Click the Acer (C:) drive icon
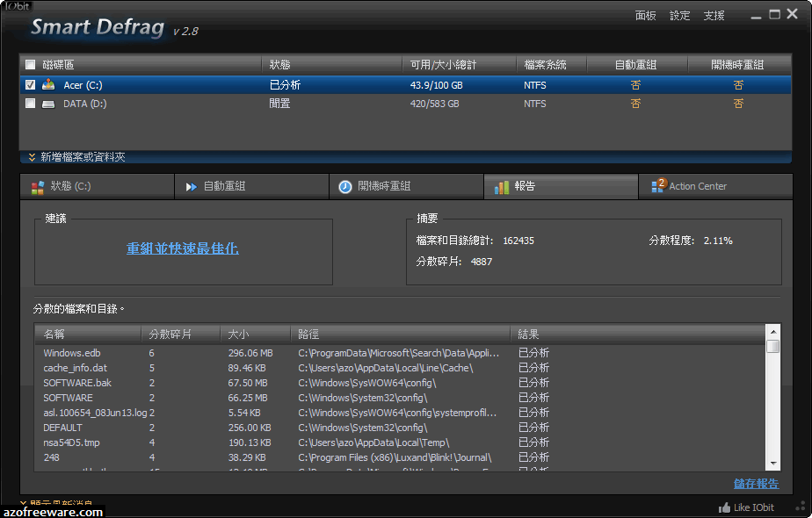812x518 pixels. 48,84
